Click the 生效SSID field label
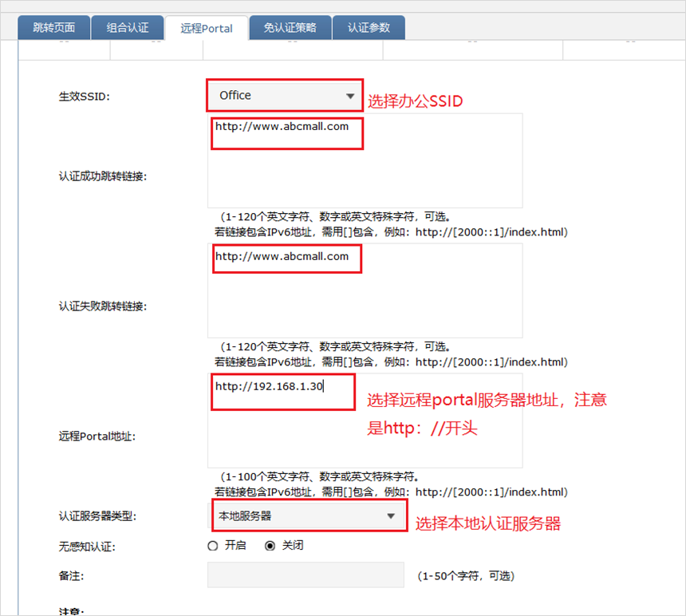686x616 pixels. (x=85, y=97)
